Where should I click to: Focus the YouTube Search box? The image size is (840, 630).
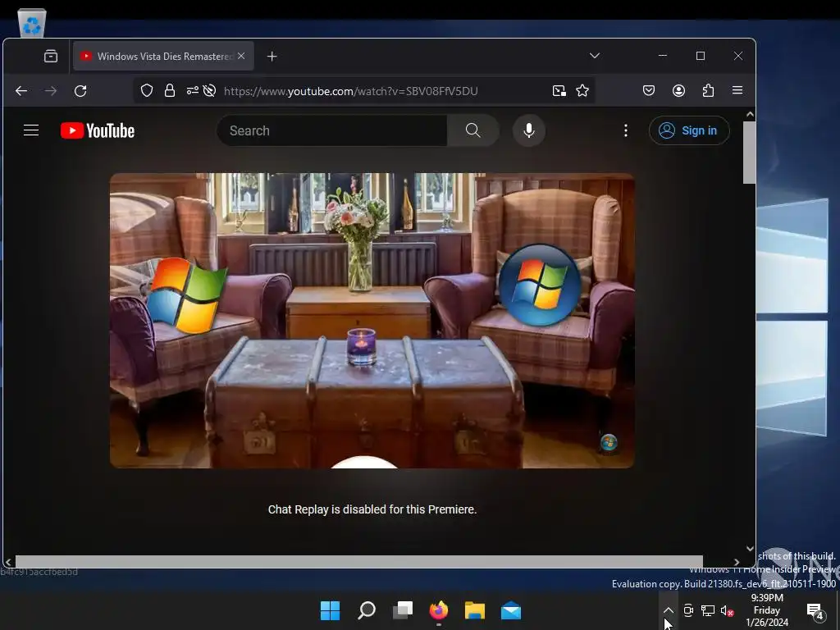tap(332, 130)
